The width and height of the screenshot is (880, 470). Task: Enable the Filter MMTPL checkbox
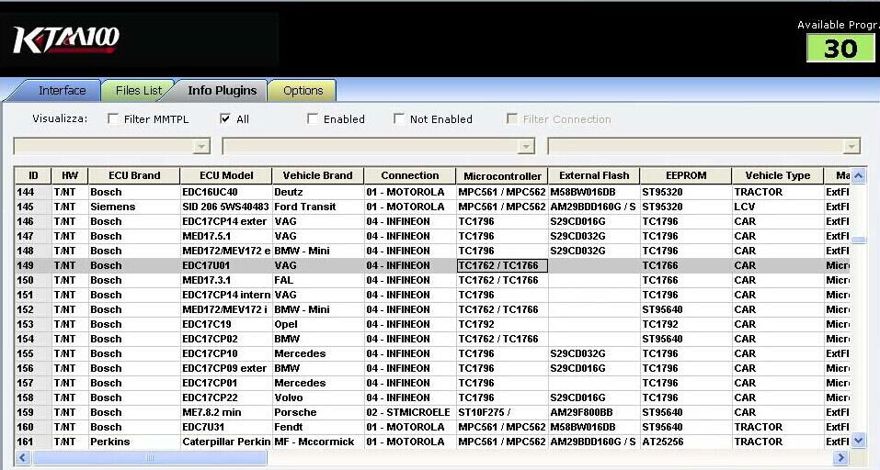pyautogui.click(x=113, y=119)
